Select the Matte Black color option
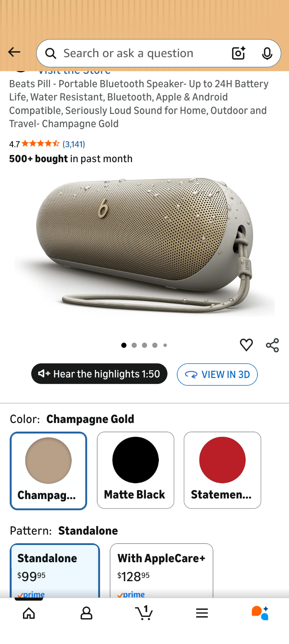289x644 pixels. coord(136,470)
